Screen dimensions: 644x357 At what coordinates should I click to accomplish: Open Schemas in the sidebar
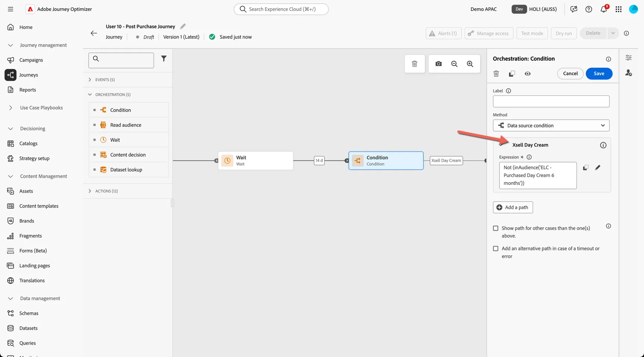tap(29, 313)
